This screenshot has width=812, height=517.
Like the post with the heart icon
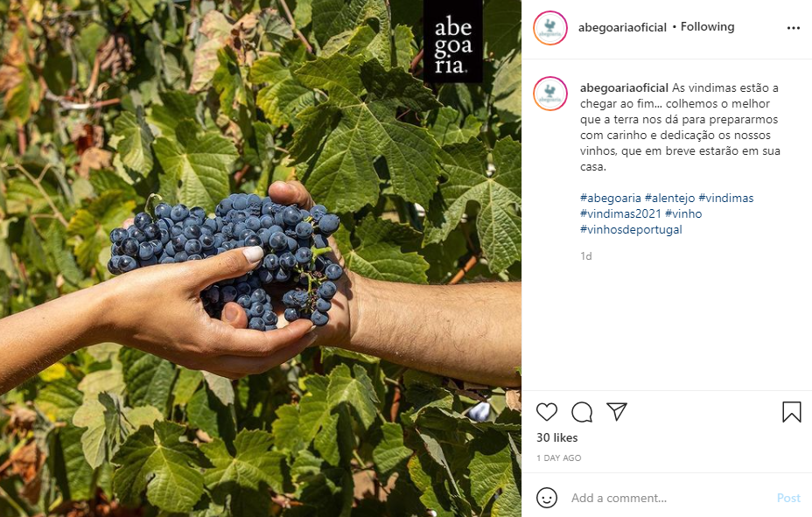546,412
